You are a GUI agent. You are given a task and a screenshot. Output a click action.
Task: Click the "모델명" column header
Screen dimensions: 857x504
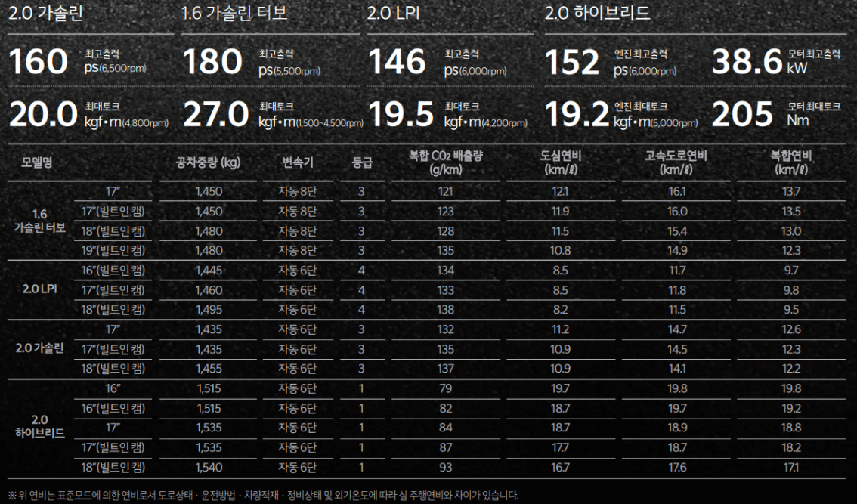(36, 163)
